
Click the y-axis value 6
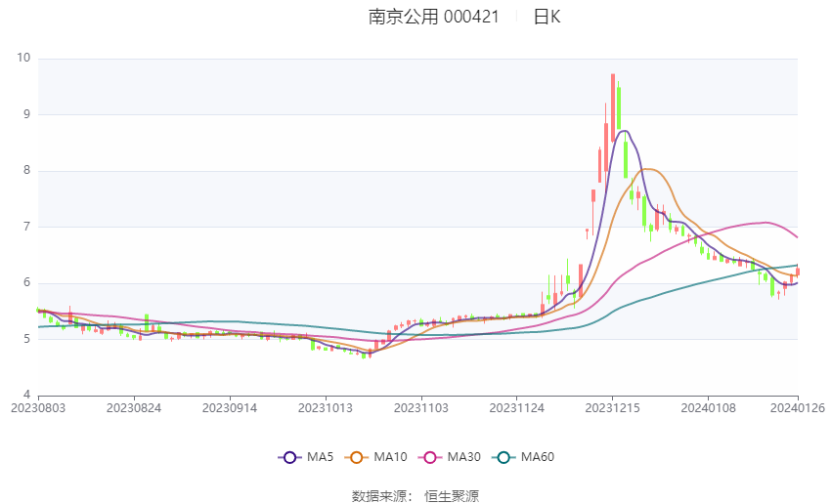(27, 282)
